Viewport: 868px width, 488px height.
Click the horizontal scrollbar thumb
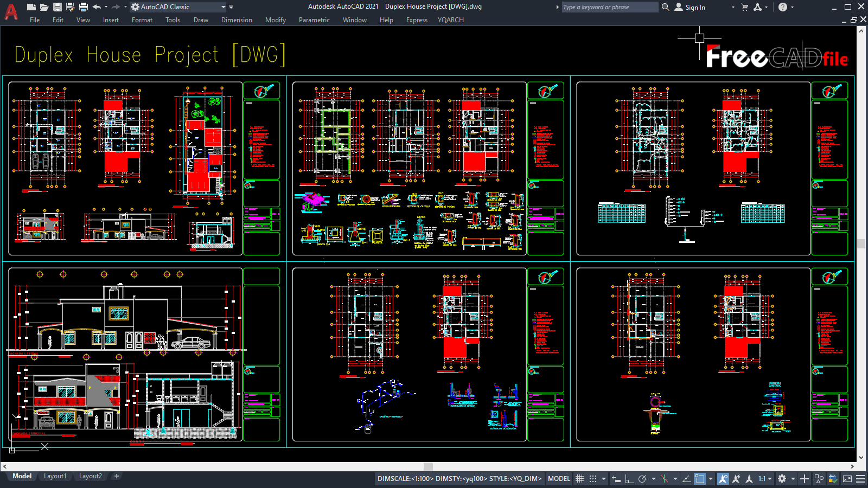coord(429,466)
